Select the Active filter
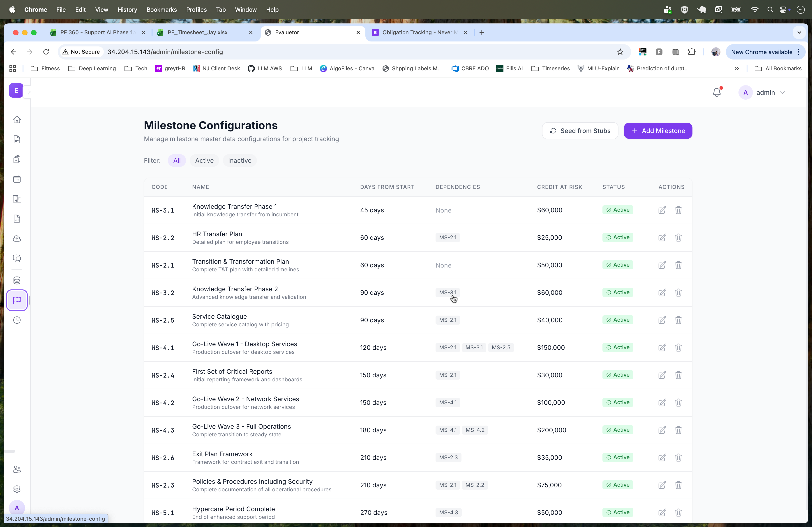The image size is (812, 527). click(204, 160)
